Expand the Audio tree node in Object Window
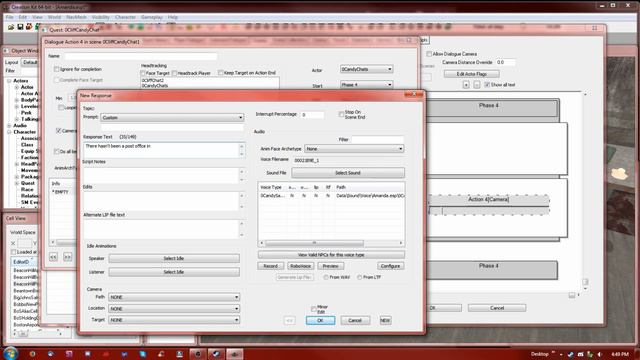This screenshot has height=360, width=640. (9, 126)
